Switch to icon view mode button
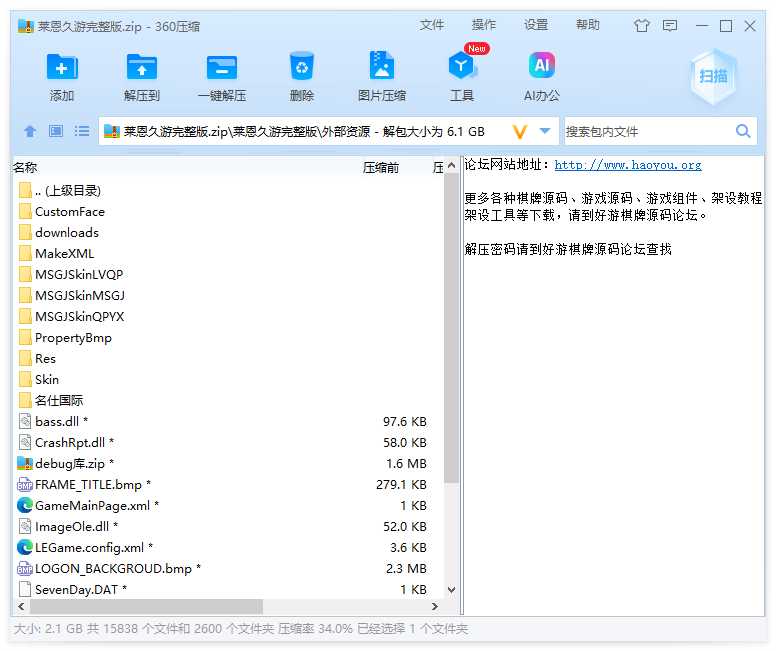Image resolution: width=776 pixels, height=651 pixels. (56, 131)
